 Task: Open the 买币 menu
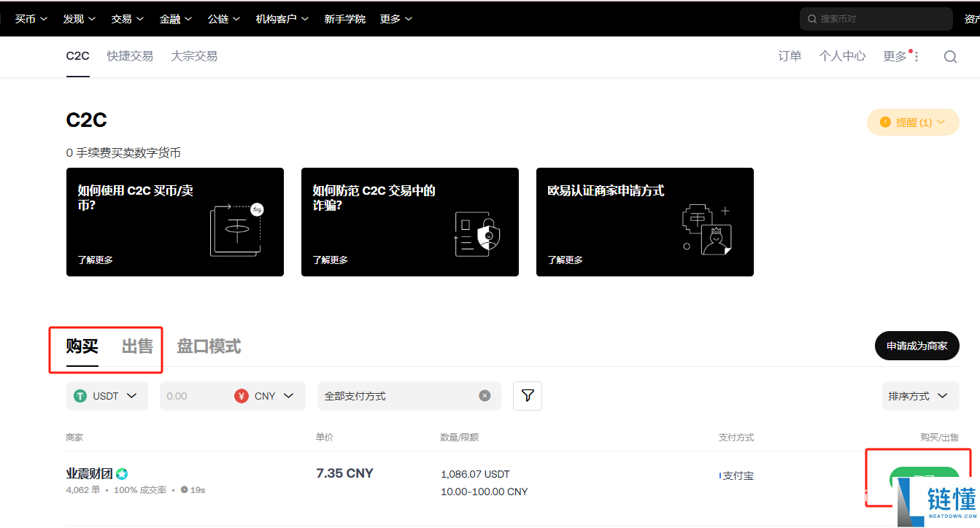(x=31, y=19)
